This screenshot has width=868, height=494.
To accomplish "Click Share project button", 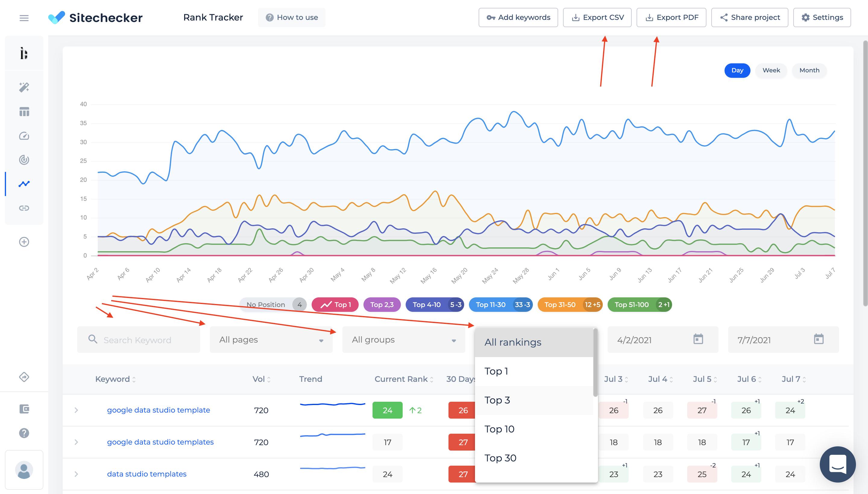I will 750,17.
